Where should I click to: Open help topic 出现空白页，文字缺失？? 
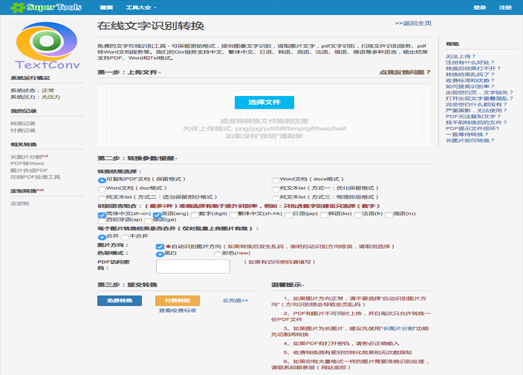479,92
